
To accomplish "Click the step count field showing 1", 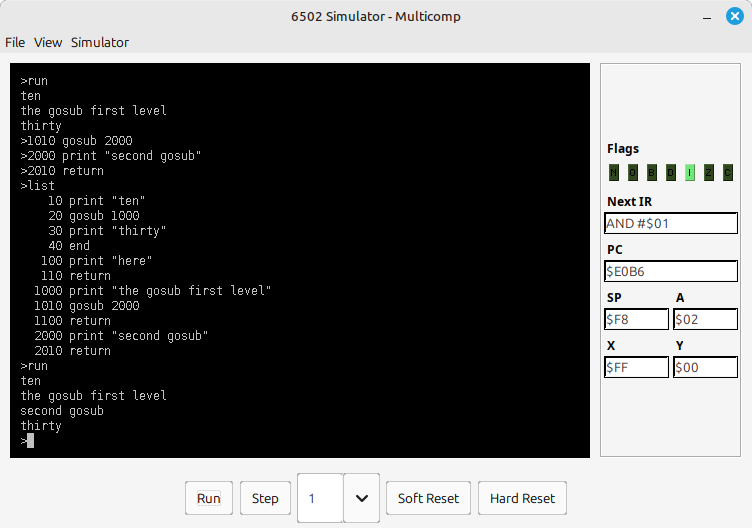I will (x=320, y=498).
